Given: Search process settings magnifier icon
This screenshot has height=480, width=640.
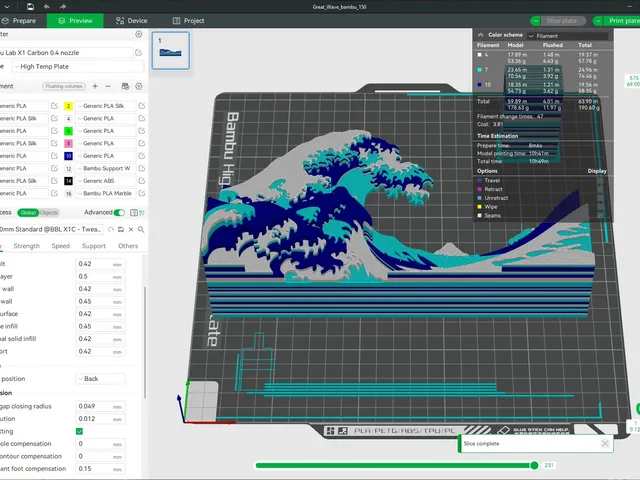Looking at the screenshot, I should [141, 229].
